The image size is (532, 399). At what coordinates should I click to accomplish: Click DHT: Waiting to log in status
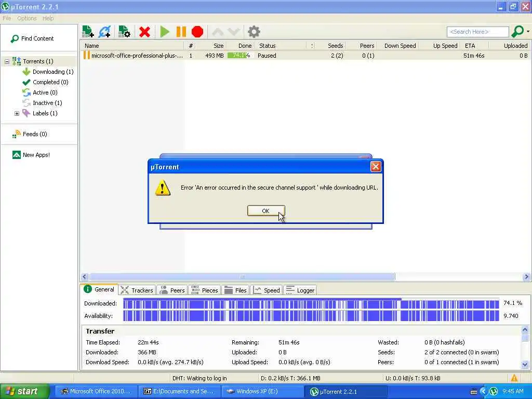[x=199, y=378]
